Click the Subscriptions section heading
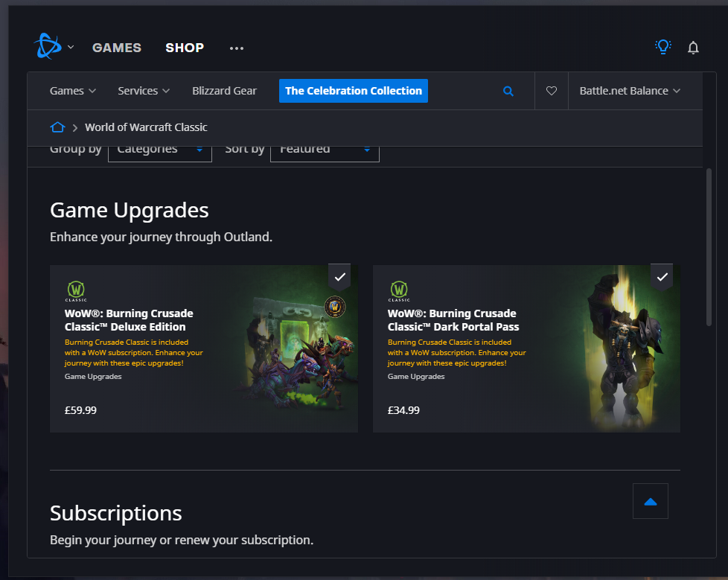Viewport: 728px width, 580px height. (115, 514)
